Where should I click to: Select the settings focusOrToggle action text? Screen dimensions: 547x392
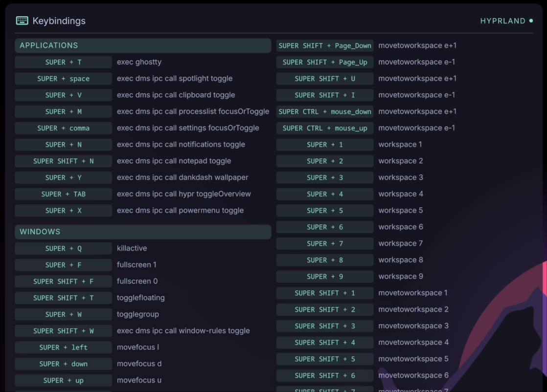click(188, 128)
